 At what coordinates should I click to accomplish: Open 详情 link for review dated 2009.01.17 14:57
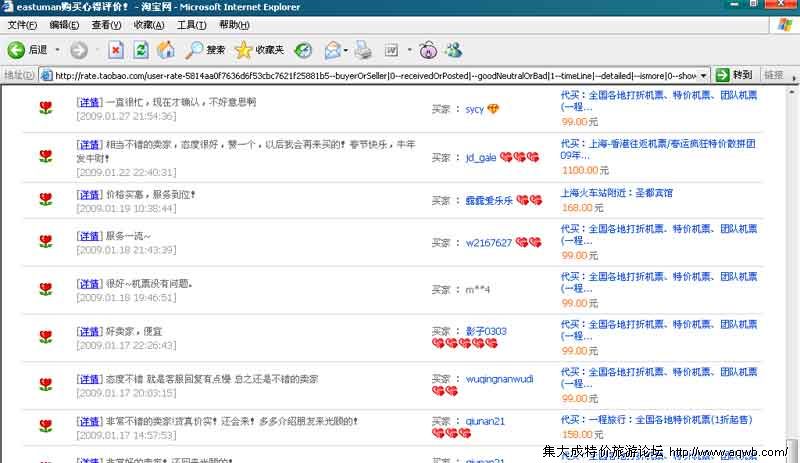click(x=89, y=421)
